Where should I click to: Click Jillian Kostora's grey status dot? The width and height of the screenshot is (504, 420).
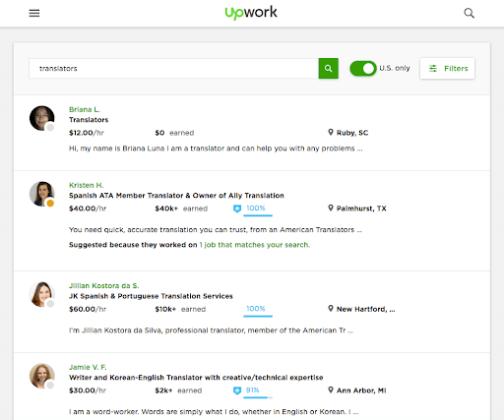point(50,304)
